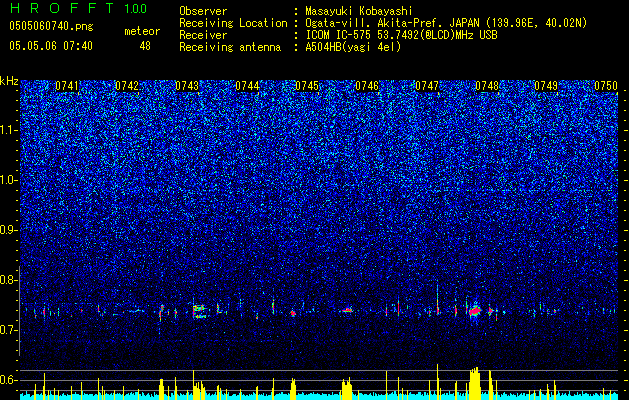Click the 0746 time marker
This screenshot has width=629, height=400.
coord(367,86)
